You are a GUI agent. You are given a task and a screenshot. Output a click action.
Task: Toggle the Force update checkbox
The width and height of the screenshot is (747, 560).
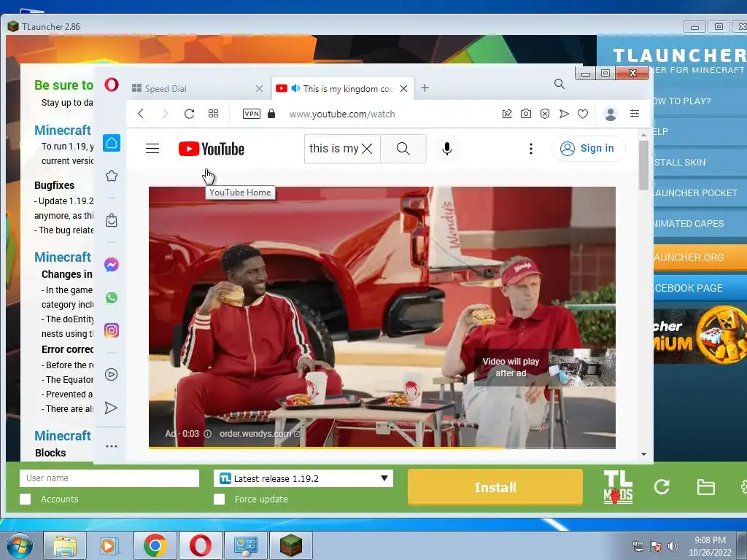[x=219, y=499]
